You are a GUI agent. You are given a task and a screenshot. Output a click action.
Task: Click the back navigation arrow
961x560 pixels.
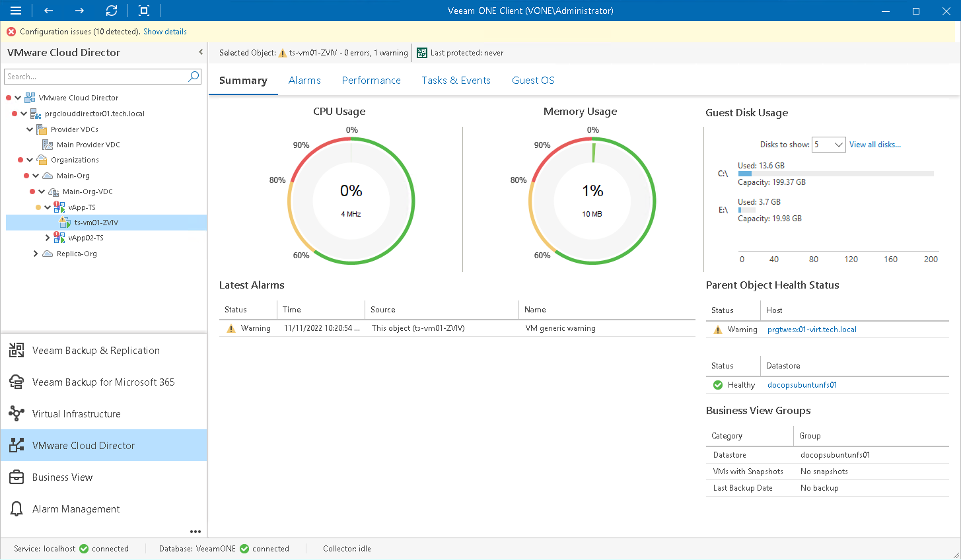click(x=46, y=11)
